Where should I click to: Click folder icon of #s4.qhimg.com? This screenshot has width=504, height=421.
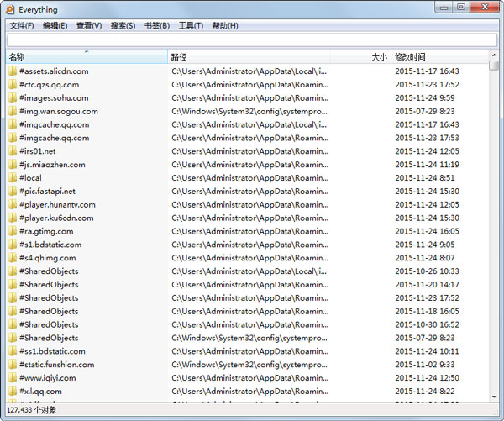click(13, 258)
